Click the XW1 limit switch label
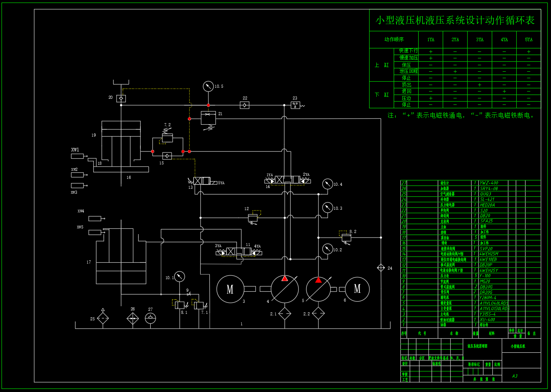The width and height of the screenshot is (551, 392). pos(75,149)
